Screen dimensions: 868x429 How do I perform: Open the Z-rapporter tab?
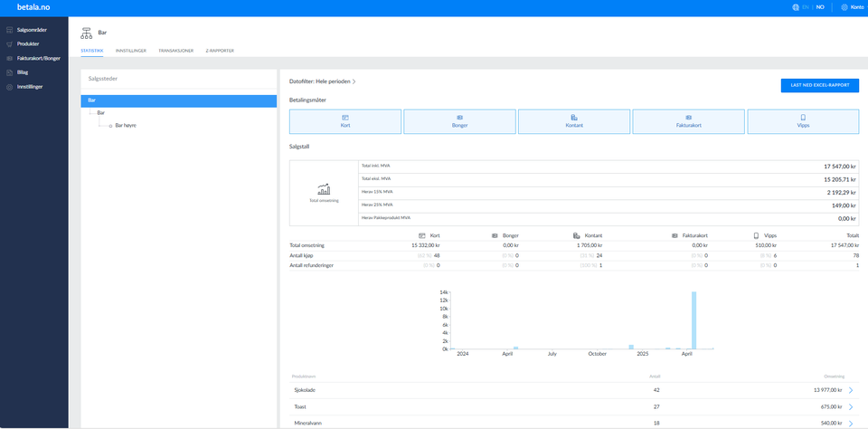point(220,51)
